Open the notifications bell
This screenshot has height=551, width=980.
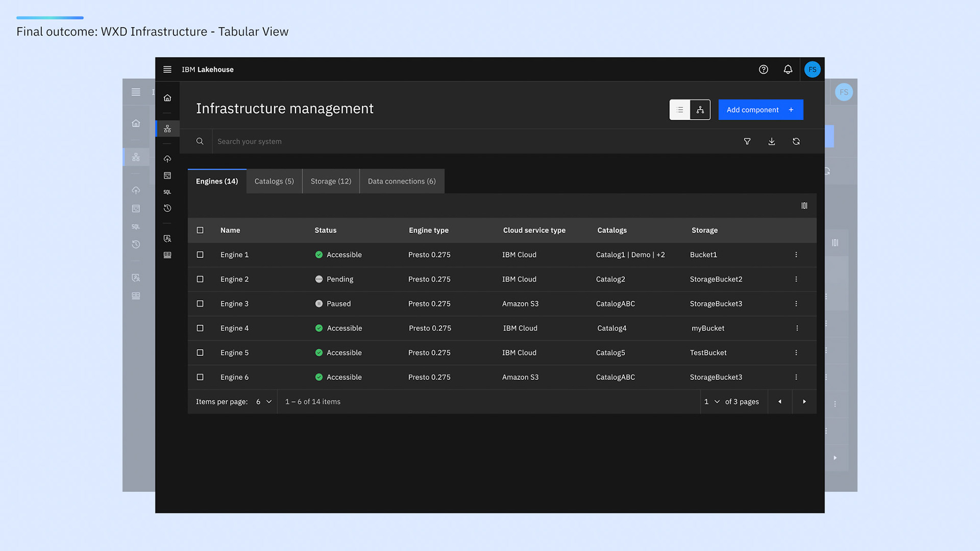tap(788, 69)
